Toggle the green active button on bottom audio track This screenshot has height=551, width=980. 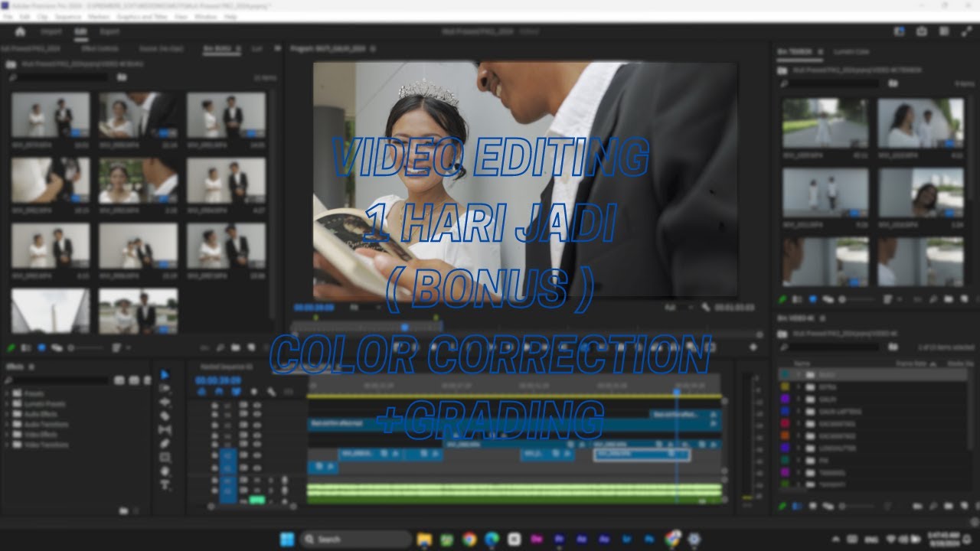click(257, 500)
